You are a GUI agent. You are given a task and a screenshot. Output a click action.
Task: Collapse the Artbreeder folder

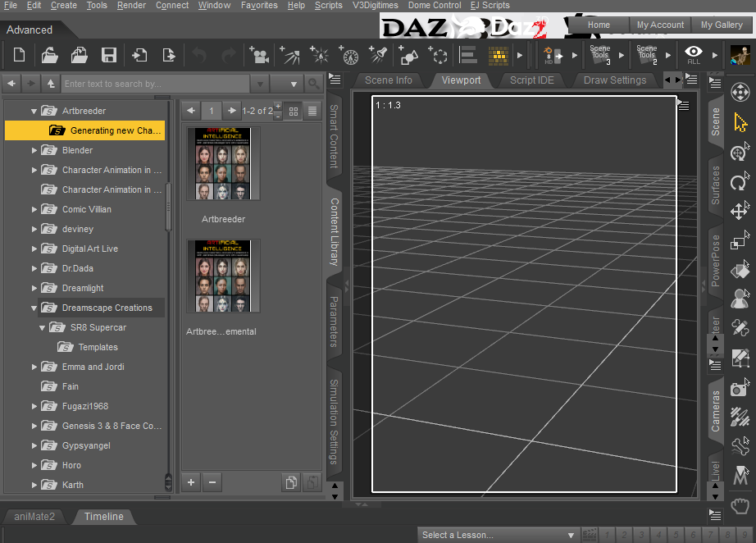[x=34, y=111]
